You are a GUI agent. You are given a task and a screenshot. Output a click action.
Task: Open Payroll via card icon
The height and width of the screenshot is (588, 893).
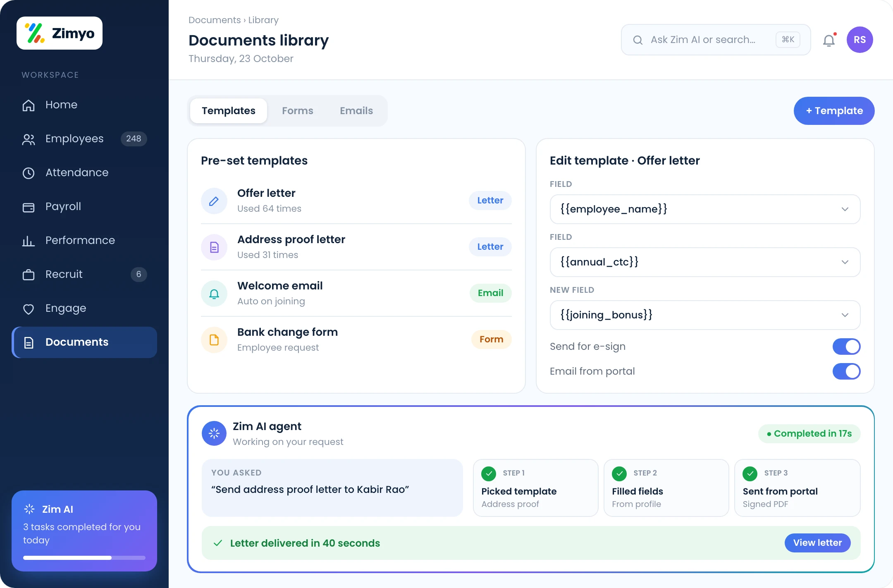(x=29, y=207)
